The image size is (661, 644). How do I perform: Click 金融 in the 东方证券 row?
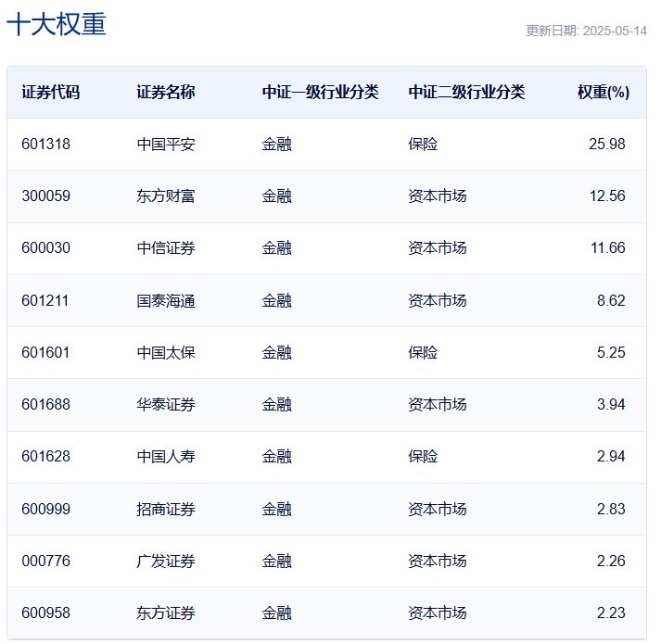click(x=276, y=612)
